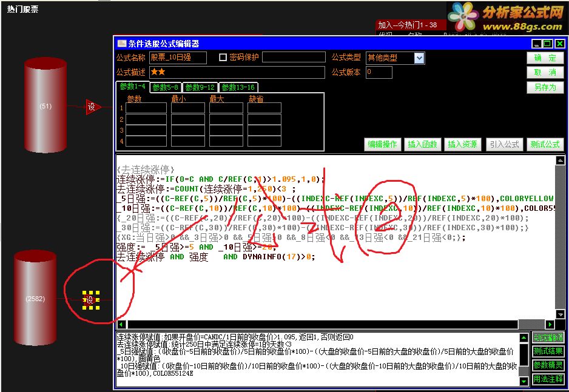Click the 热门股票 label at top left
The width and height of the screenshot is (569, 392).
pyautogui.click(x=22, y=9)
